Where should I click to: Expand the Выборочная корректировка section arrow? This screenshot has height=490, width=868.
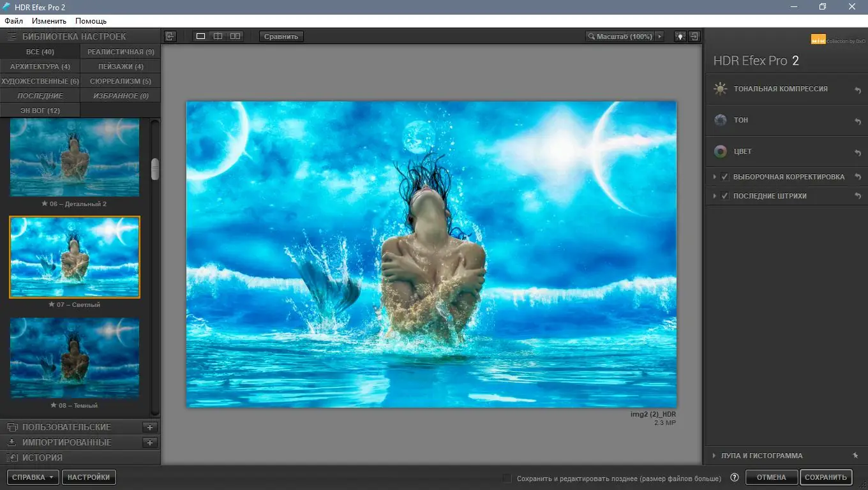(x=714, y=177)
